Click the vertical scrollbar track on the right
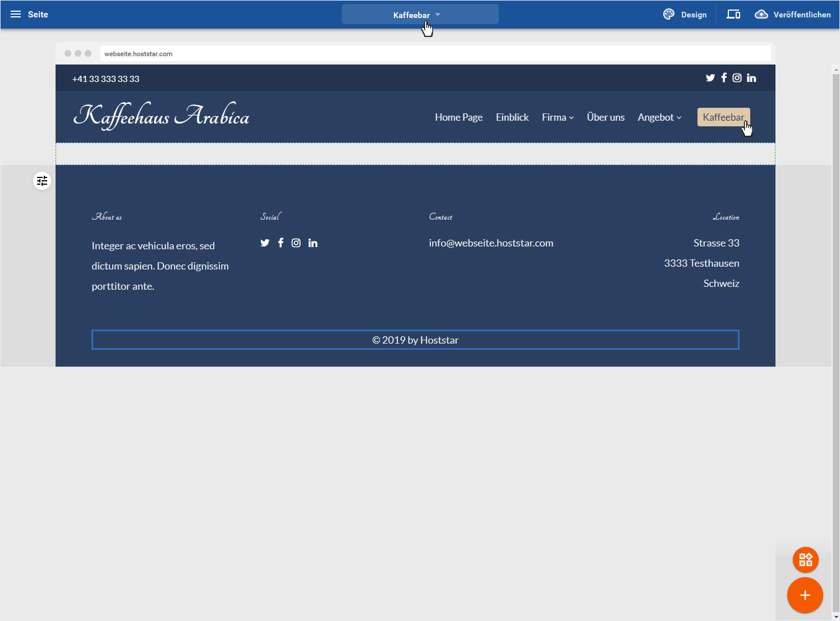840x621 pixels. pos(836,343)
